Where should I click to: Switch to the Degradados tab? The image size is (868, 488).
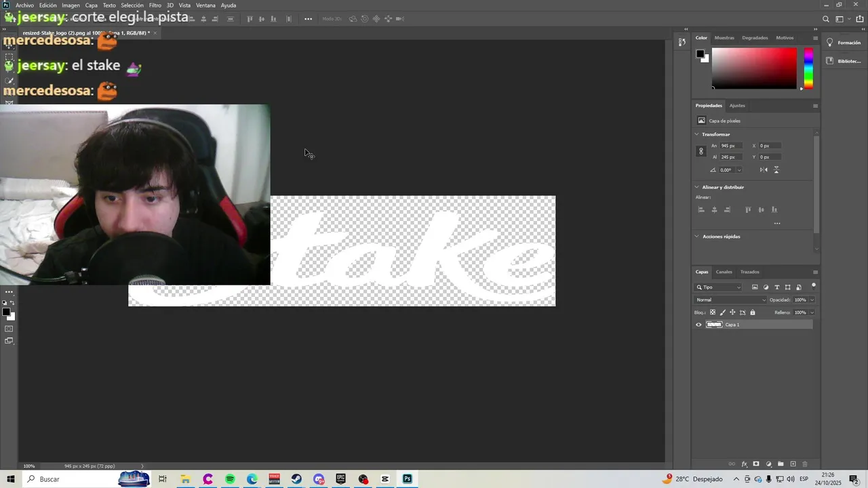(755, 38)
